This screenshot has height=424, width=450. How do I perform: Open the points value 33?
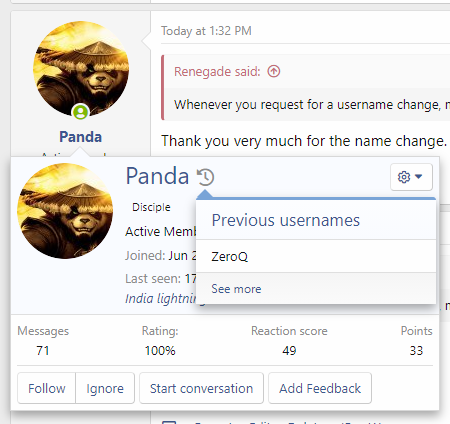[416, 351]
